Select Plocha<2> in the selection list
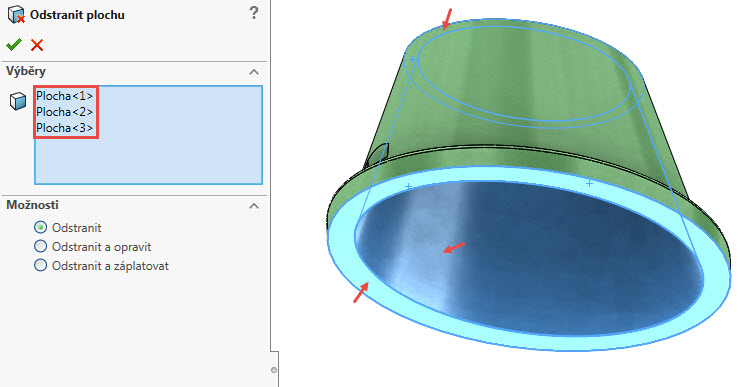This screenshot has width=750, height=387. click(x=65, y=112)
